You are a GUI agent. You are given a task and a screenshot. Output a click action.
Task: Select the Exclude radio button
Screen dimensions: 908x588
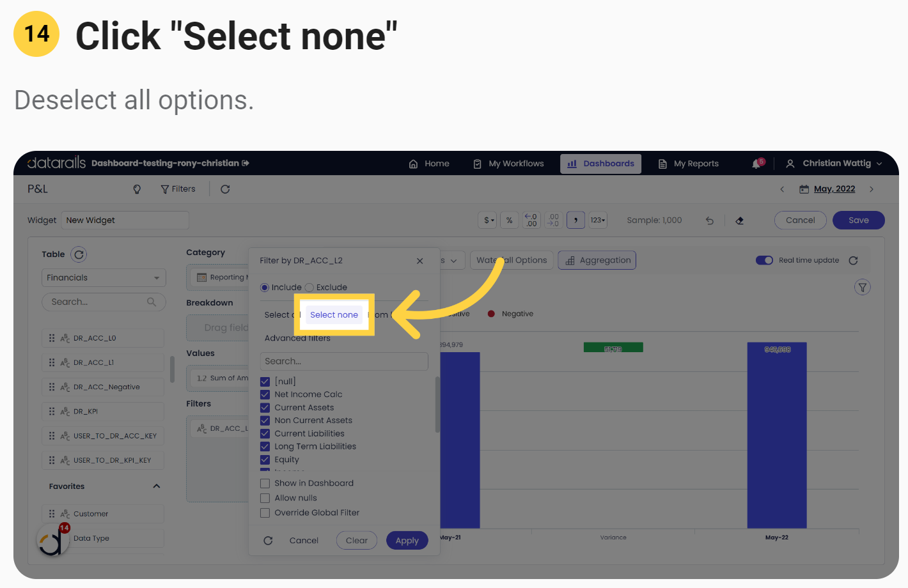coord(309,288)
